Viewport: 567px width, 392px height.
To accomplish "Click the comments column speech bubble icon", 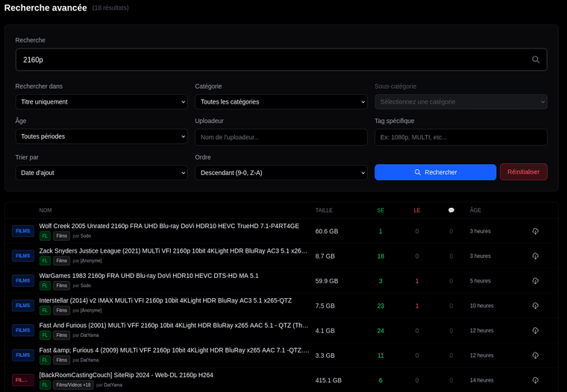I will [451, 210].
